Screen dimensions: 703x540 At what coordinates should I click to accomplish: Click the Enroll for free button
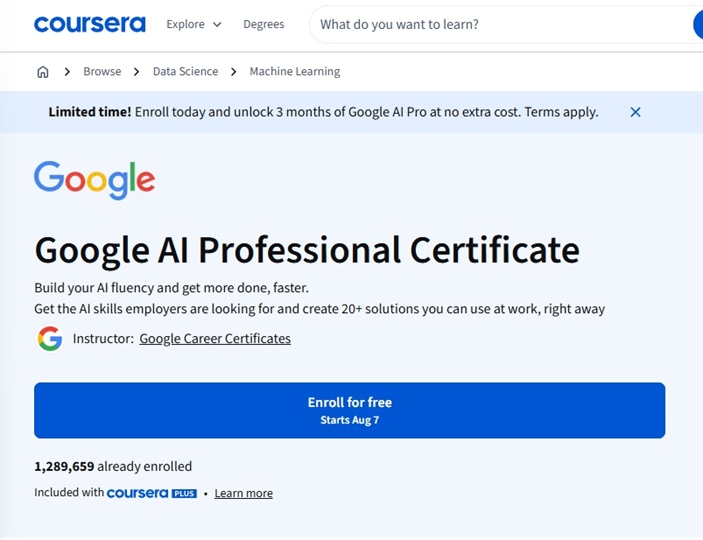click(350, 410)
